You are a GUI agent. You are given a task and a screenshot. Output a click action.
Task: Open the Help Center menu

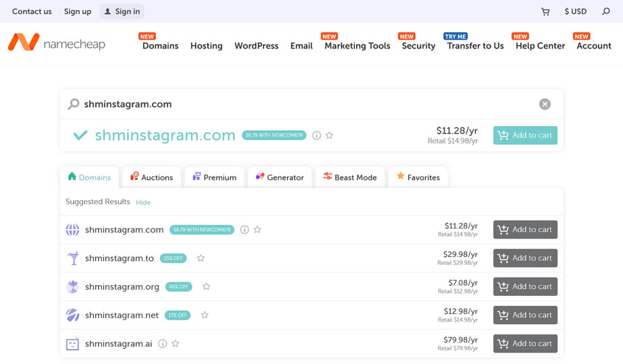point(540,46)
